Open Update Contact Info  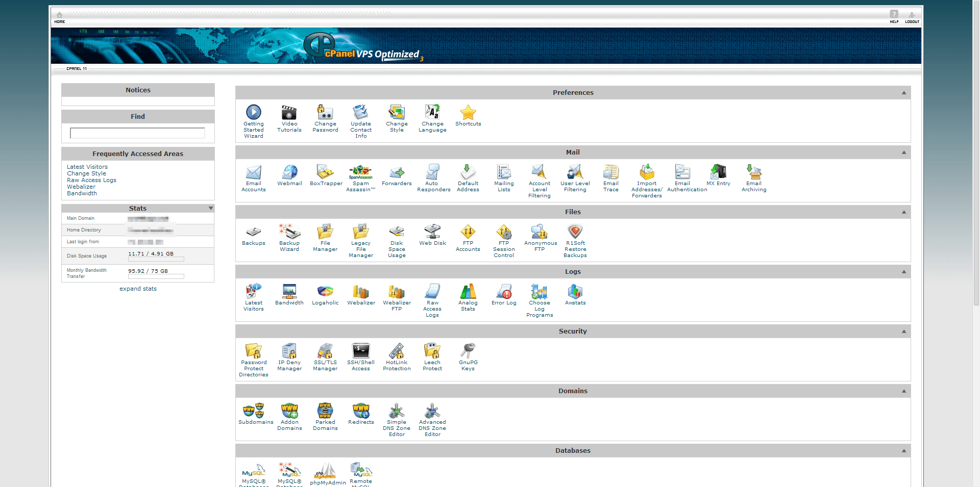click(x=361, y=112)
